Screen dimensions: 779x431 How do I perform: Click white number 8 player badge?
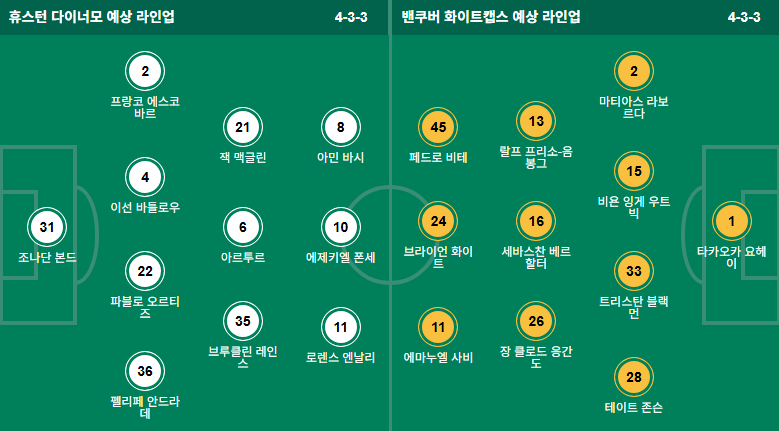coord(341,127)
